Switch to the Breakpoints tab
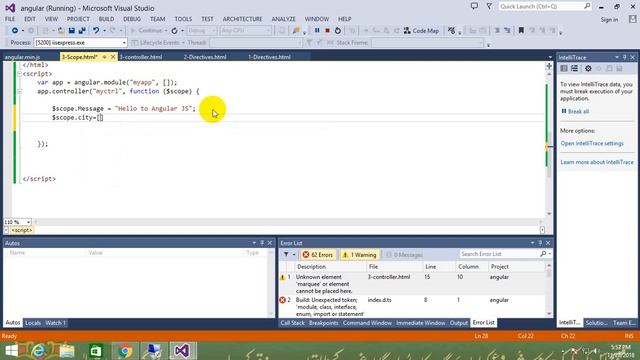640x360 pixels. pos(324,323)
